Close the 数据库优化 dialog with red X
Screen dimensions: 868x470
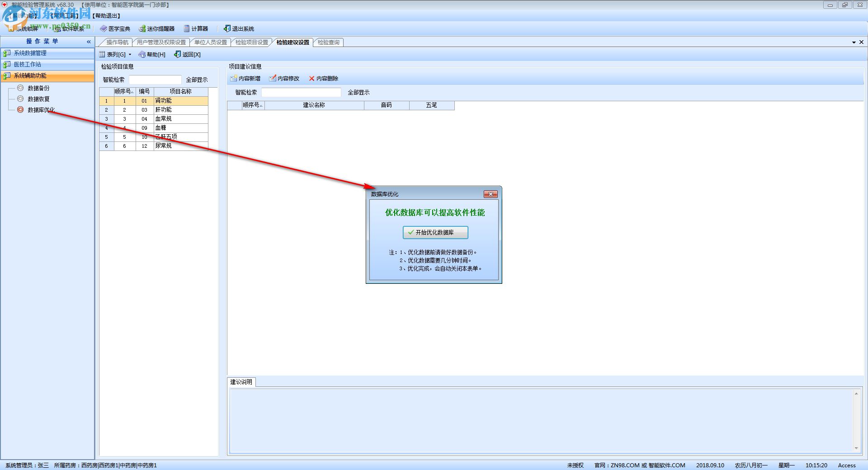coord(491,194)
